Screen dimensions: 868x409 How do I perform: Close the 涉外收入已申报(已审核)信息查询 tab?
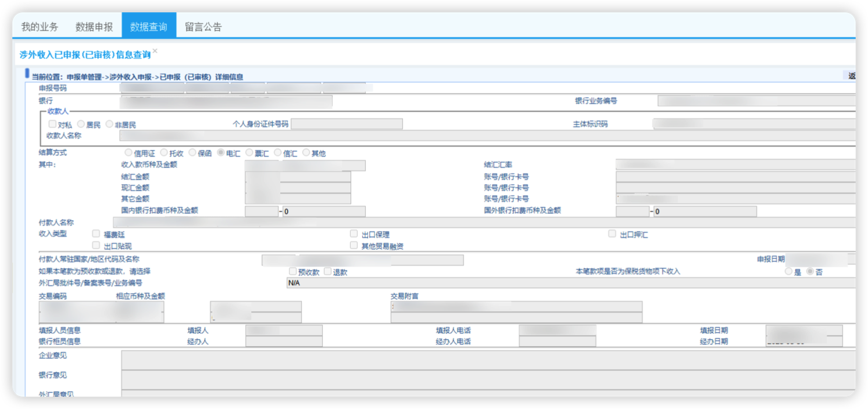155,51
